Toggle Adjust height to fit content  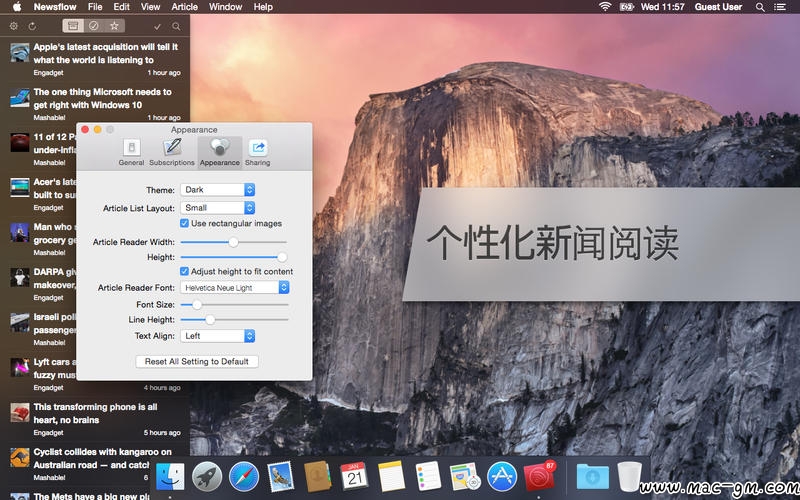pos(184,271)
